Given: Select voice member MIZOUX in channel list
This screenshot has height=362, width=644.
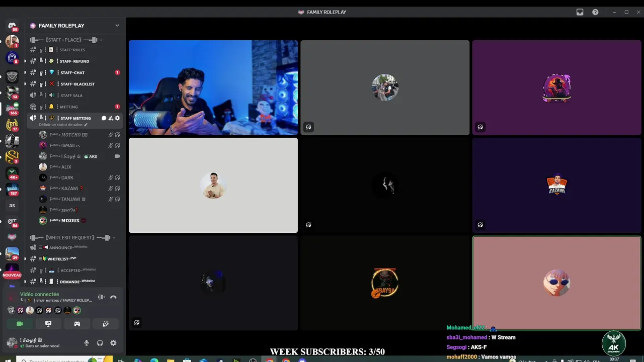Looking at the screenshot, I should (x=79, y=220).
